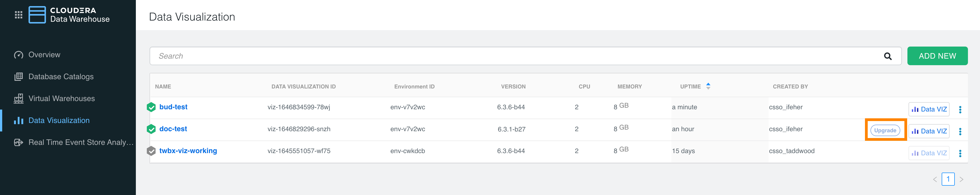The image size is (980, 195).
Task: Launch Data VIZ for bud-test
Action: (x=929, y=110)
